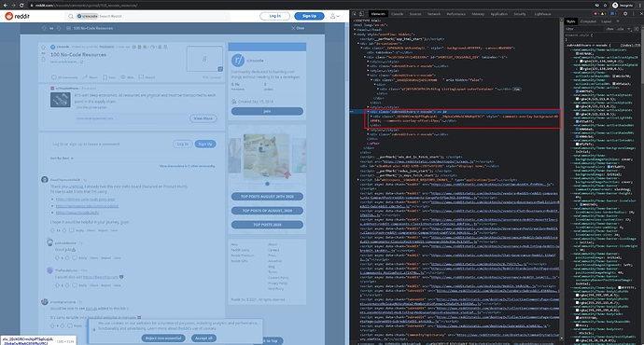Viewport: 644px width, 345px height.
Task: Reload the page with the refresh icon
Action: pos(21,6)
